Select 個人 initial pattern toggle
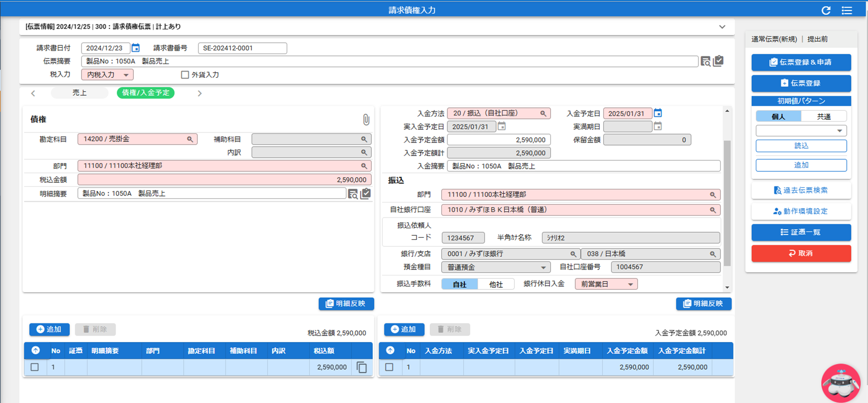 (x=778, y=116)
